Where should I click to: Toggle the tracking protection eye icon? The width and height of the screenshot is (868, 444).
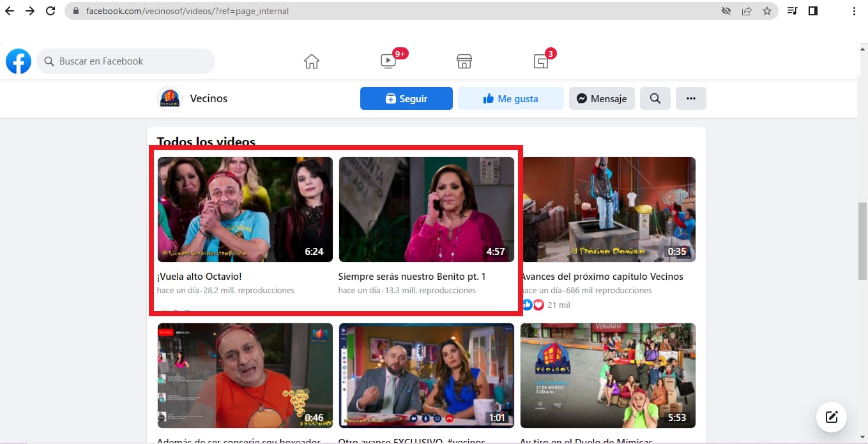tap(726, 11)
